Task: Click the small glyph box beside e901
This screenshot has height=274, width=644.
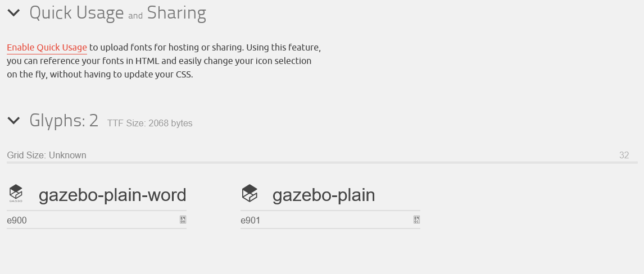Action: pos(416,220)
